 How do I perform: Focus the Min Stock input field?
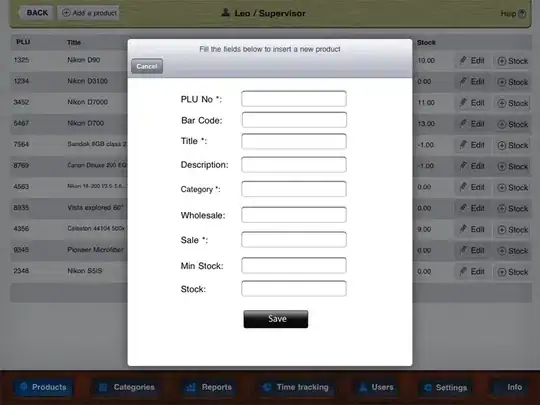[294, 266]
